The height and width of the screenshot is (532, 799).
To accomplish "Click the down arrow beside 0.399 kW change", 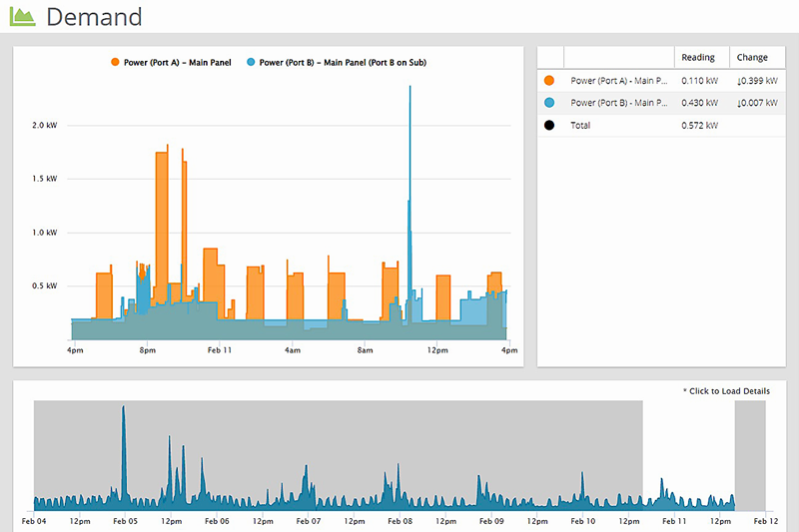I will (740, 80).
